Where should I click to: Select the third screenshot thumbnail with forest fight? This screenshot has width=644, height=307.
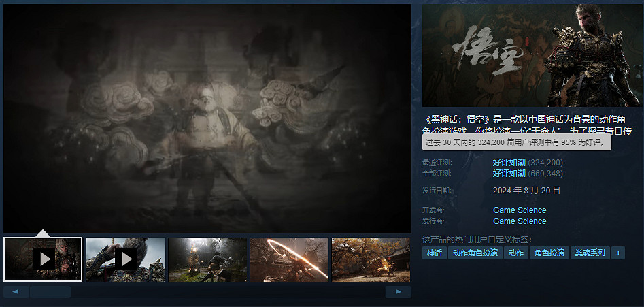pos(207,259)
